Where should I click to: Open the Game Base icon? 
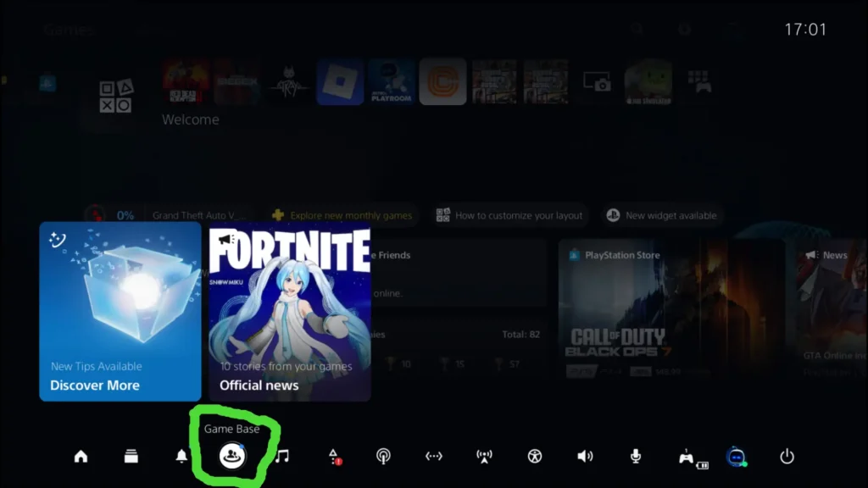pyautogui.click(x=232, y=456)
